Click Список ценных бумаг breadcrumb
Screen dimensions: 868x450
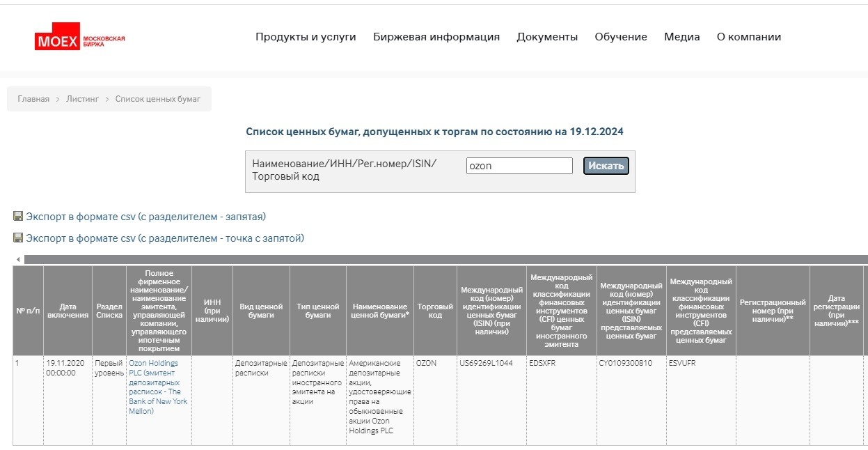pyautogui.click(x=158, y=99)
